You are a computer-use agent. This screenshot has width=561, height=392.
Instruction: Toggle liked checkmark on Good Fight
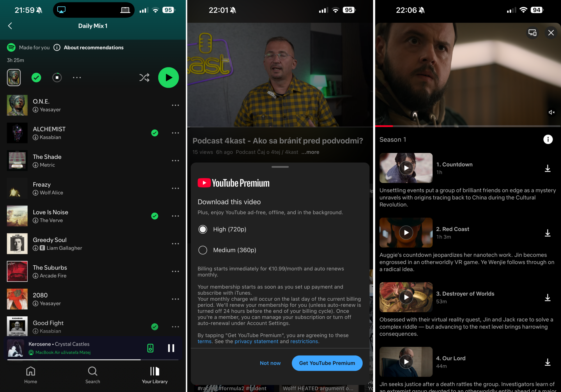(155, 327)
